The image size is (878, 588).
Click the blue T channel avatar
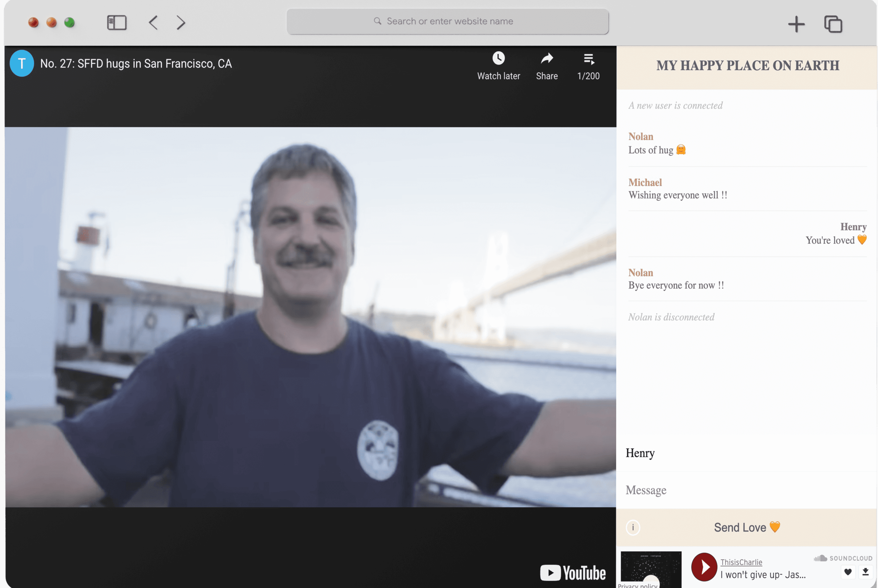(x=22, y=63)
